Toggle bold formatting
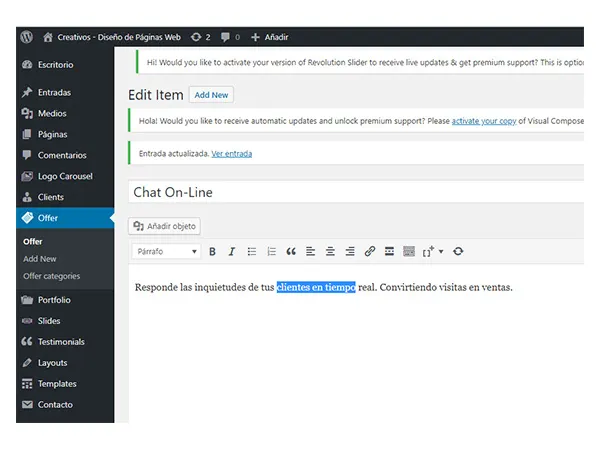The height and width of the screenshot is (450, 600). 212,251
